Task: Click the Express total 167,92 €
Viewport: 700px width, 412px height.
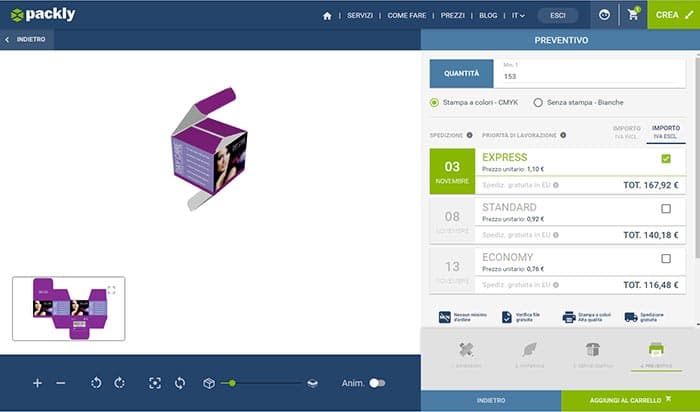Action: coord(651,185)
